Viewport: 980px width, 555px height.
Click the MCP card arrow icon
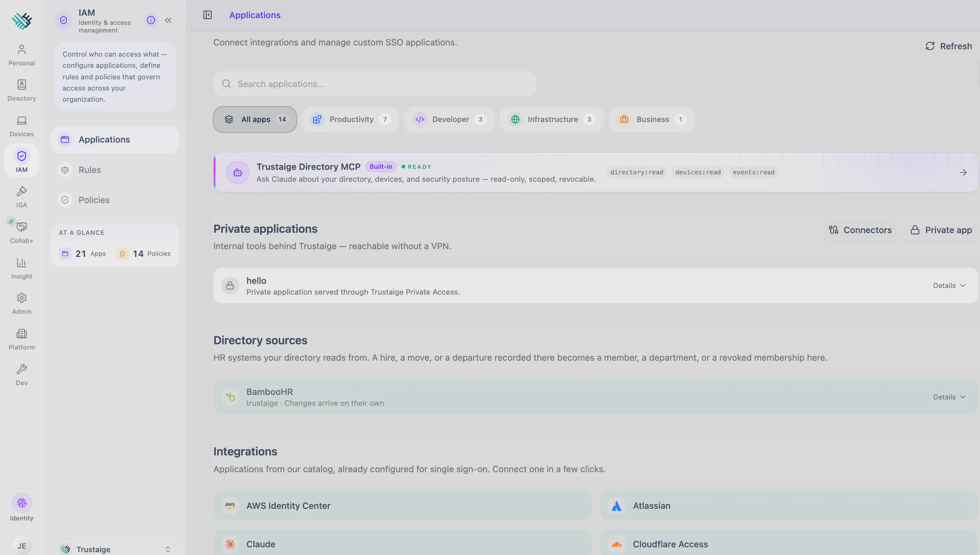click(x=963, y=173)
